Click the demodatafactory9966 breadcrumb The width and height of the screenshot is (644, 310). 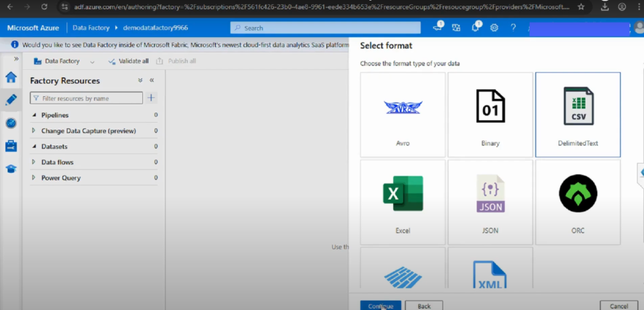point(156,28)
